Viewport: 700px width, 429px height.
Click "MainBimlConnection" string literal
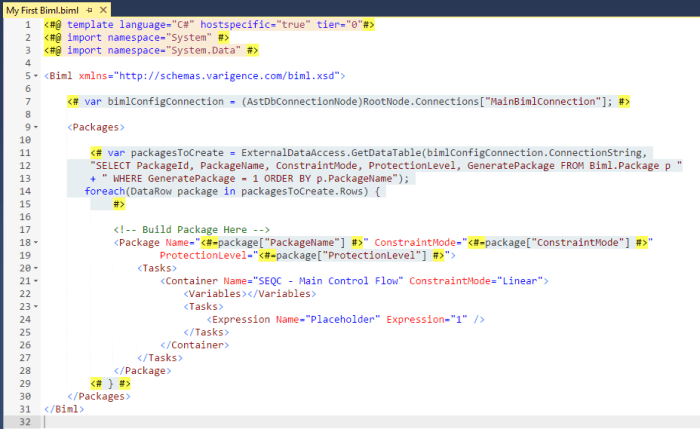pos(543,102)
